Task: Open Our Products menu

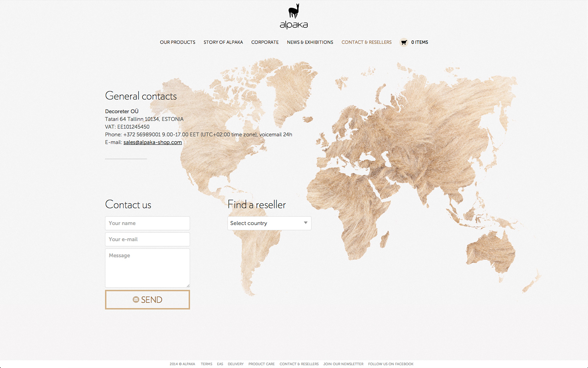Action: click(177, 42)
